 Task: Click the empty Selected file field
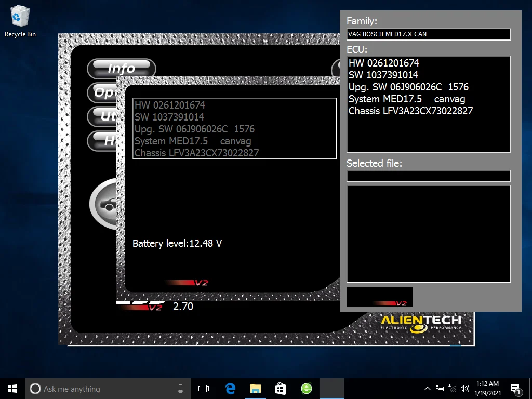point(429,176)
